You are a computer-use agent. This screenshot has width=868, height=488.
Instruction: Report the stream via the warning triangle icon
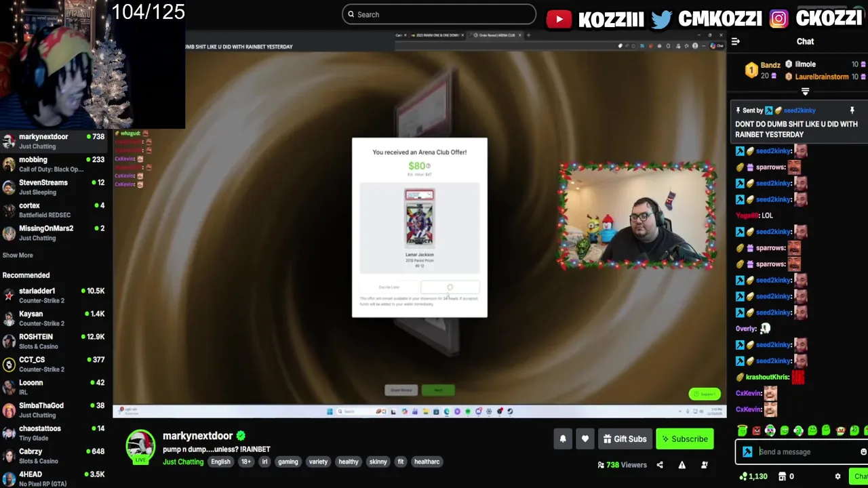tap(682, 465)
